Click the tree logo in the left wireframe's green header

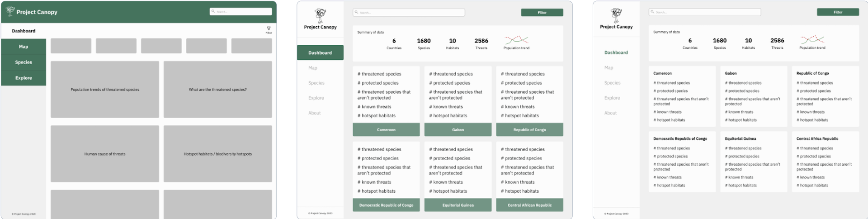point(10,11)
